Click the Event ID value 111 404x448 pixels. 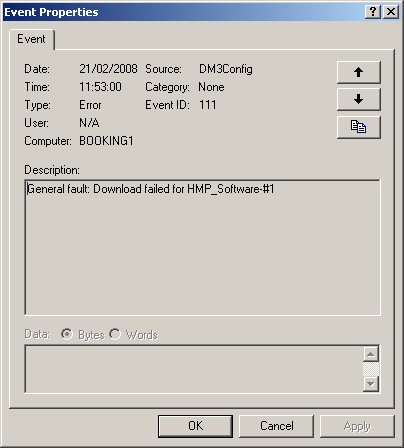[208, 105]
